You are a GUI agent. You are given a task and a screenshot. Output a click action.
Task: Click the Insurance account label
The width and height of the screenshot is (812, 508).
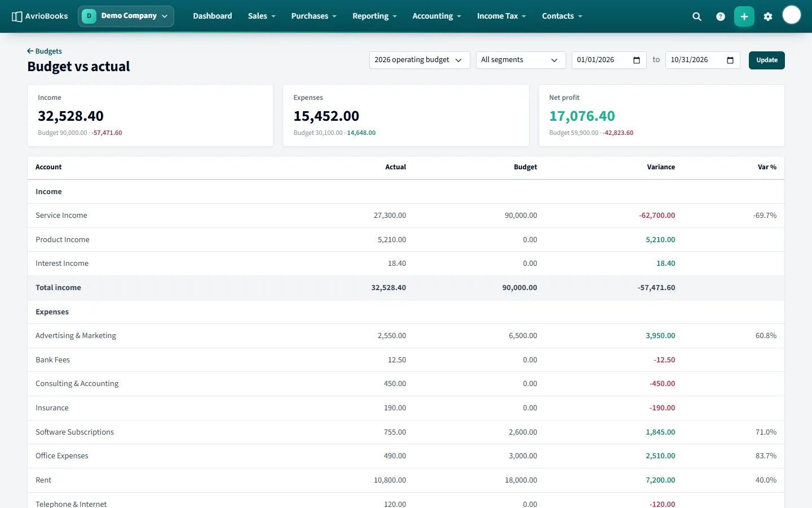(52, 408)
